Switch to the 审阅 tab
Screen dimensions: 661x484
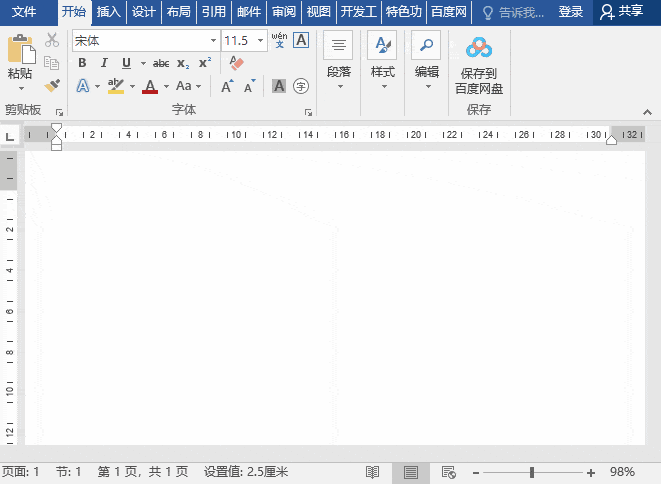[284, 12]
